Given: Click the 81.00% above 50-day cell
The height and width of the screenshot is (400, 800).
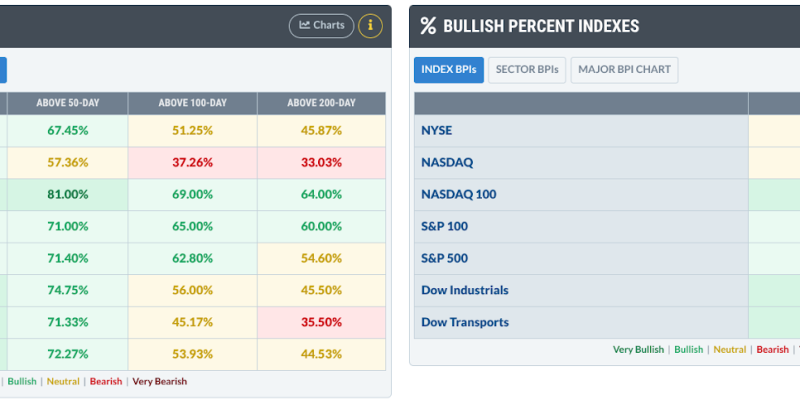Looking at the screenshot, I should (68, 194).
